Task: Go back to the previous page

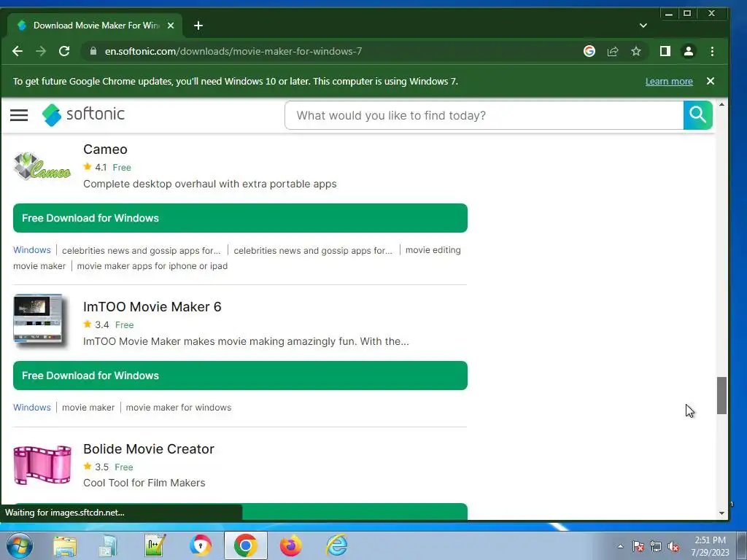Action: [18, 52]
